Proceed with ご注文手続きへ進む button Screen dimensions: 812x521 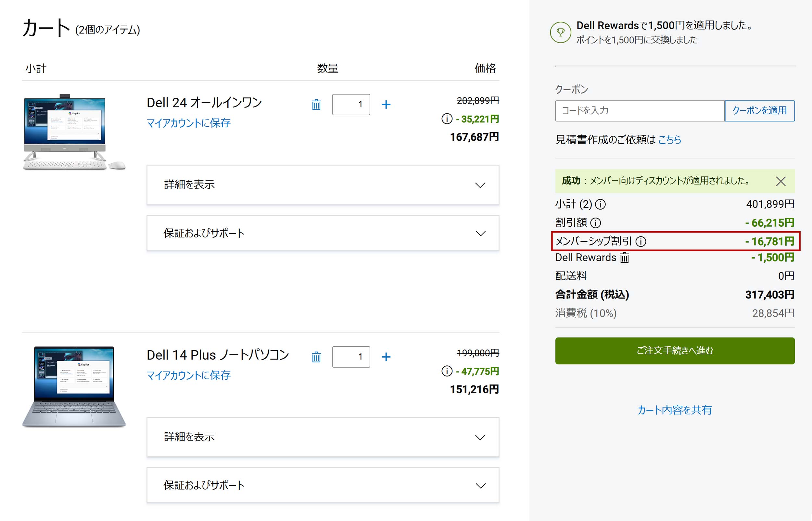675,350
